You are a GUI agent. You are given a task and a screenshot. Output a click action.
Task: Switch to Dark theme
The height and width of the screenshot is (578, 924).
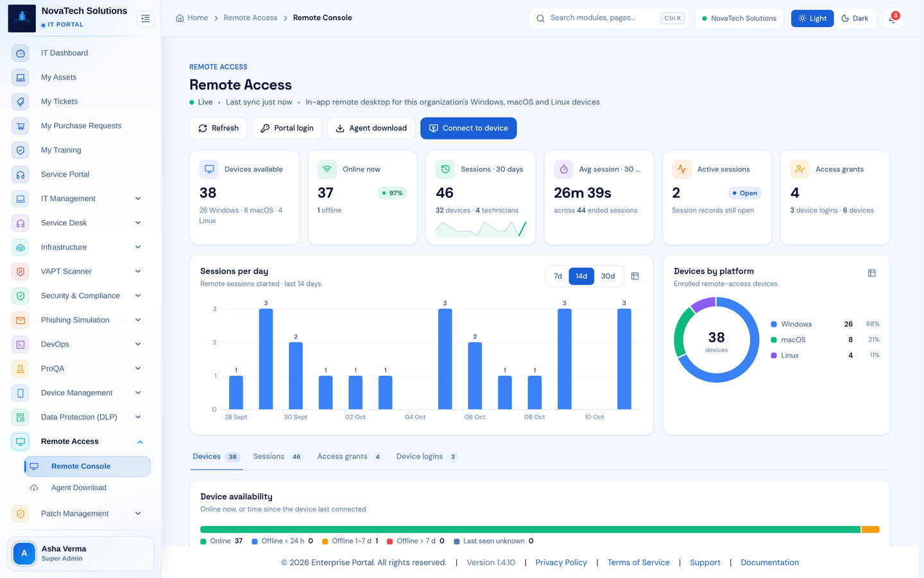pyautogui.click(x=855, y=19)
